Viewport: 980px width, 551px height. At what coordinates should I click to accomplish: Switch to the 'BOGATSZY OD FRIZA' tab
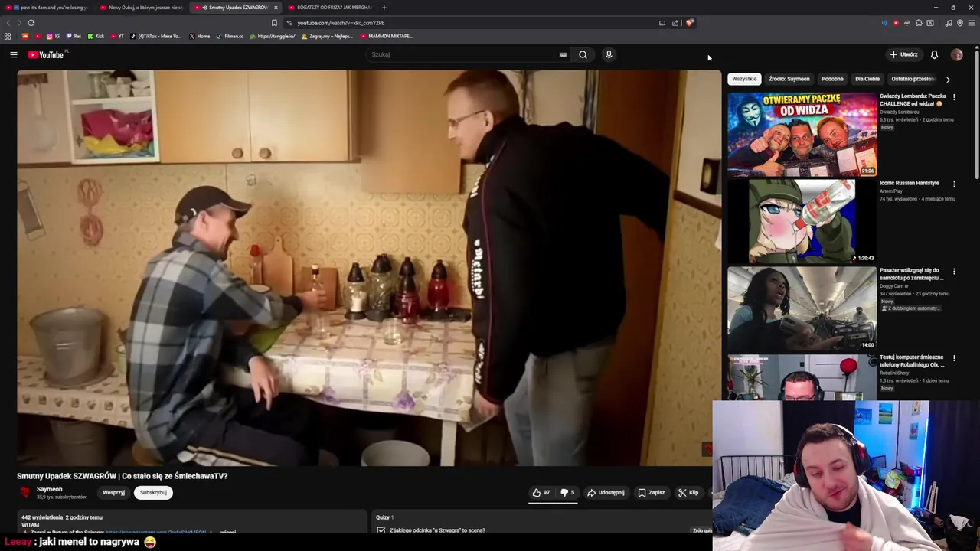point(330,8)
